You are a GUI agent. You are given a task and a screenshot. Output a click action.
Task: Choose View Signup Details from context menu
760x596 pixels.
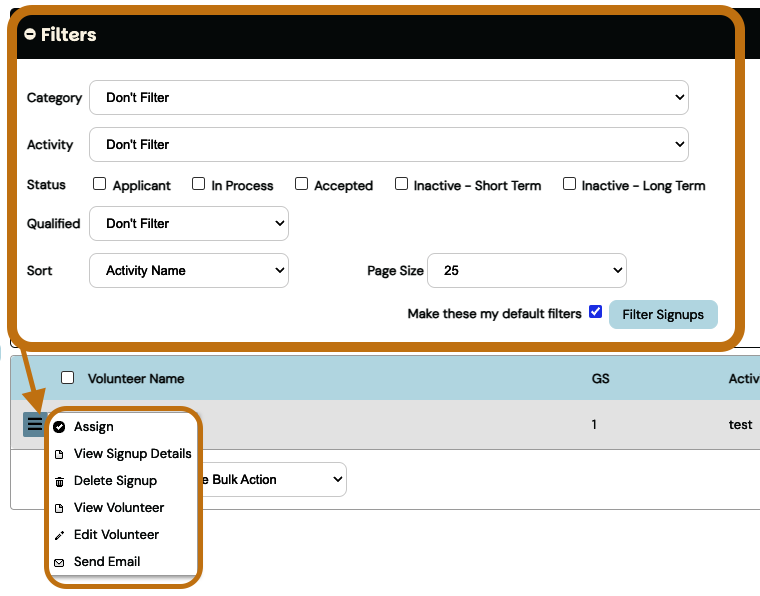[x=132, y=454]
